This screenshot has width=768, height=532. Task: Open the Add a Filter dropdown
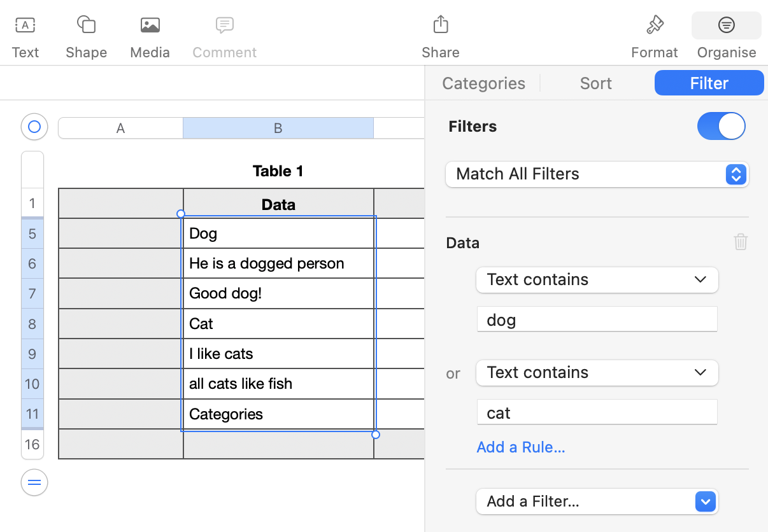click(597, 501)
